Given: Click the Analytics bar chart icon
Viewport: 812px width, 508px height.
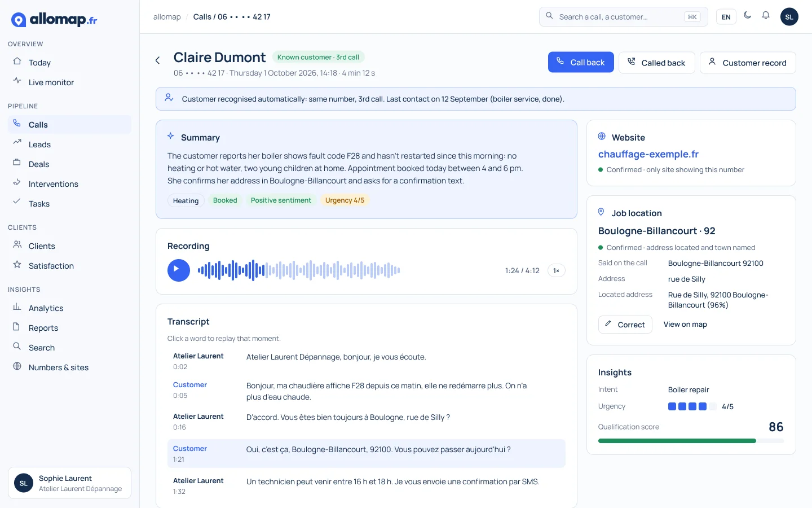Looking at the screenshot, I should point(17,307).
